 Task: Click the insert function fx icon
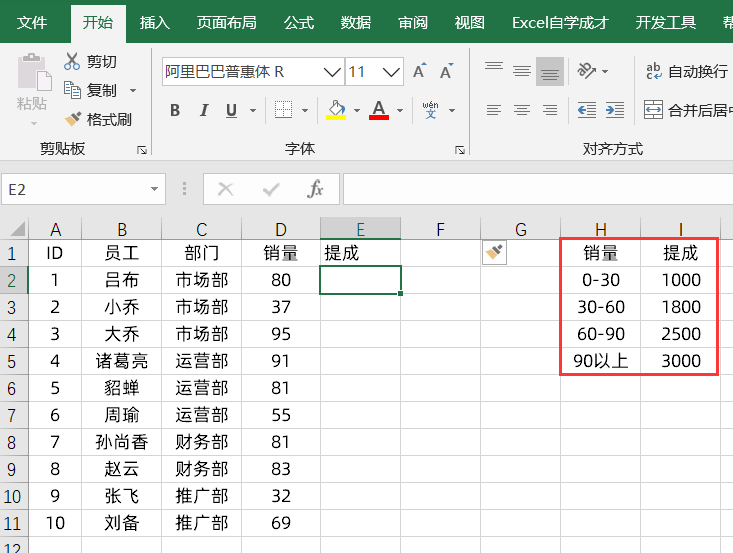point(315,189)
